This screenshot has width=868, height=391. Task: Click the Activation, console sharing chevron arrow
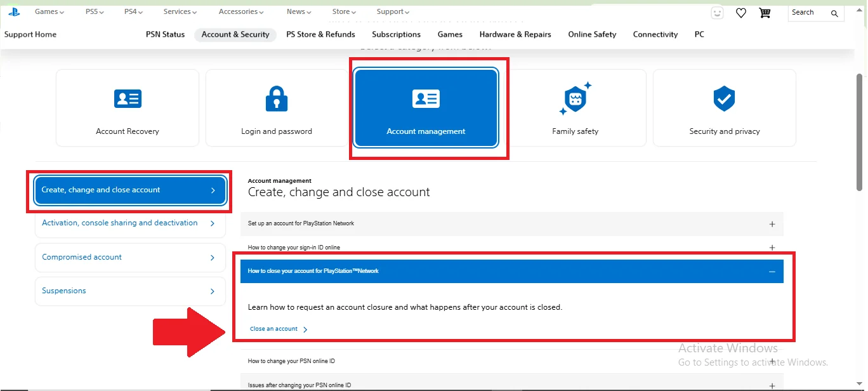pos(212,223)
